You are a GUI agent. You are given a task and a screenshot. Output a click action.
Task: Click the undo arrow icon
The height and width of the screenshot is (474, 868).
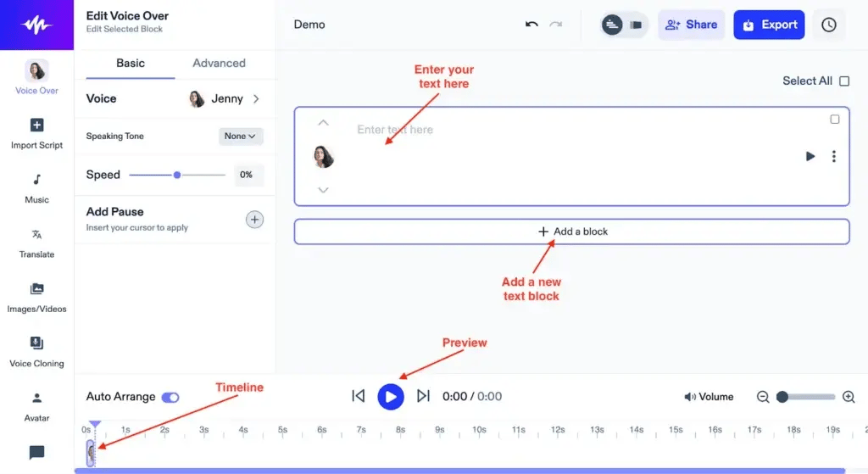(x=531, y=25)
